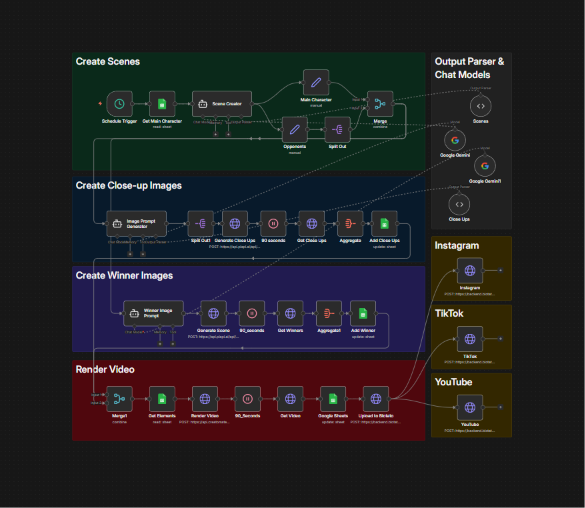Viewport: 585px width, 508px height.
Task: Open the Instagram HTTP request node
Action: (x=470, y=270)
